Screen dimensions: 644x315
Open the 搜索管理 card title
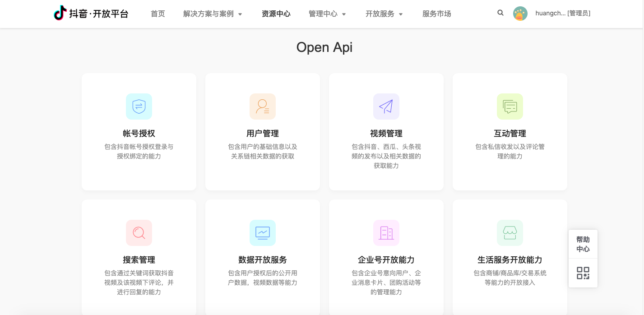(x=139, y=260)
